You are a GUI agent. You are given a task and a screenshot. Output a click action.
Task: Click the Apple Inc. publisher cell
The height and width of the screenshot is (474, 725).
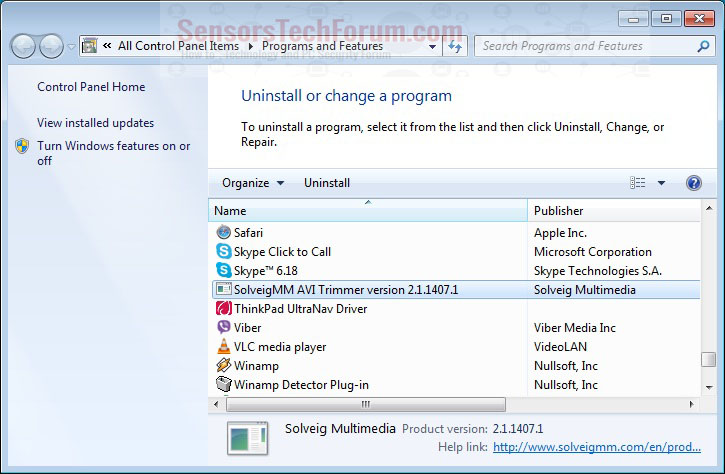[560, 233]
